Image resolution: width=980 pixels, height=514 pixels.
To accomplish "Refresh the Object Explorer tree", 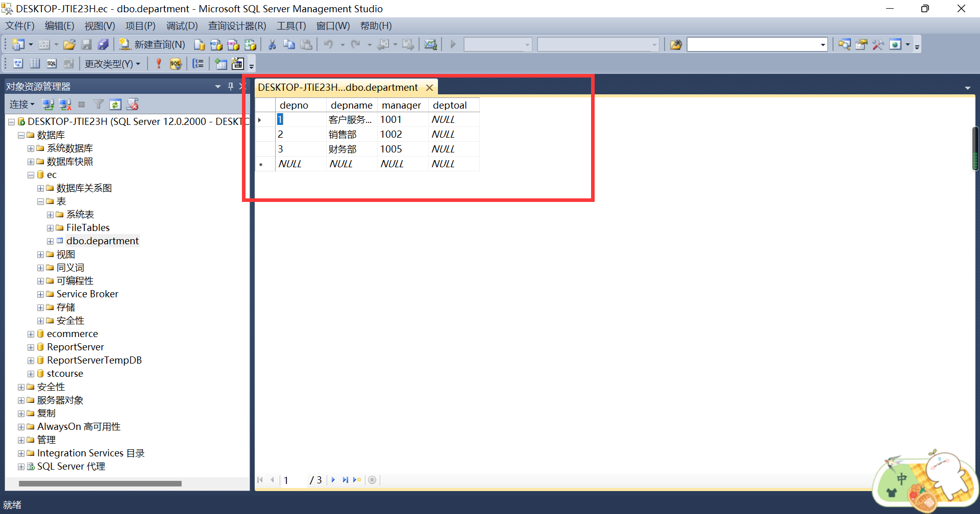I will click(x=115, y=105).
